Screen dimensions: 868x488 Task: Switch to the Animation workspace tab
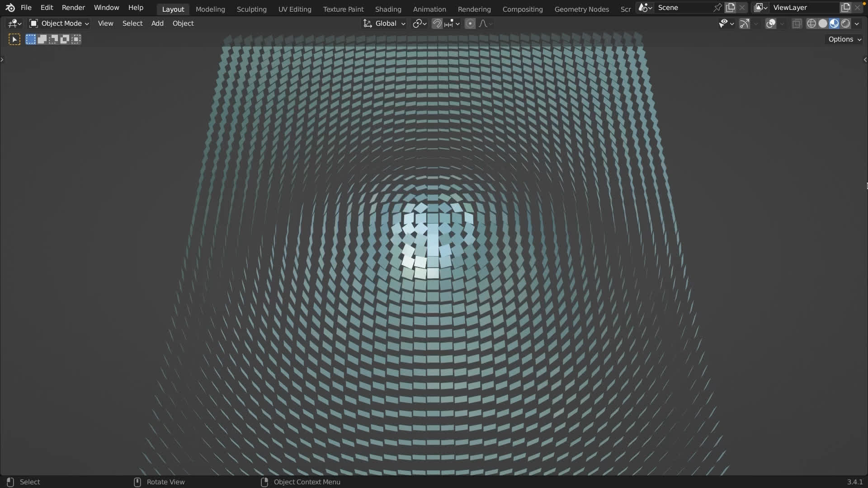tap(429, 9)
